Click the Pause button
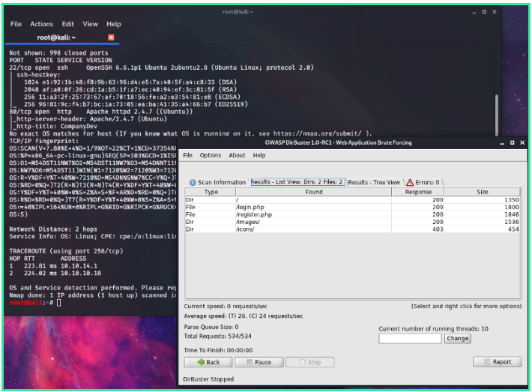532x392 pixels. [259, 362]
